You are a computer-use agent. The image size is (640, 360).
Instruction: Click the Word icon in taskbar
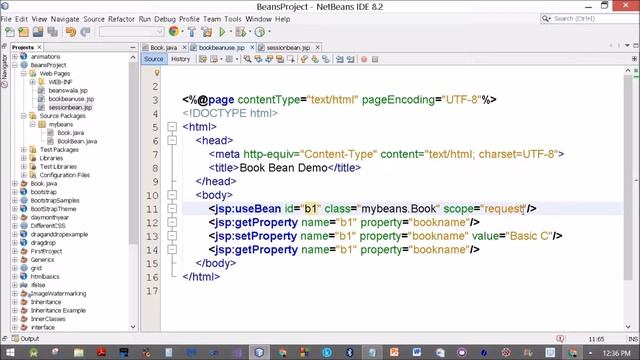[417, 352]
